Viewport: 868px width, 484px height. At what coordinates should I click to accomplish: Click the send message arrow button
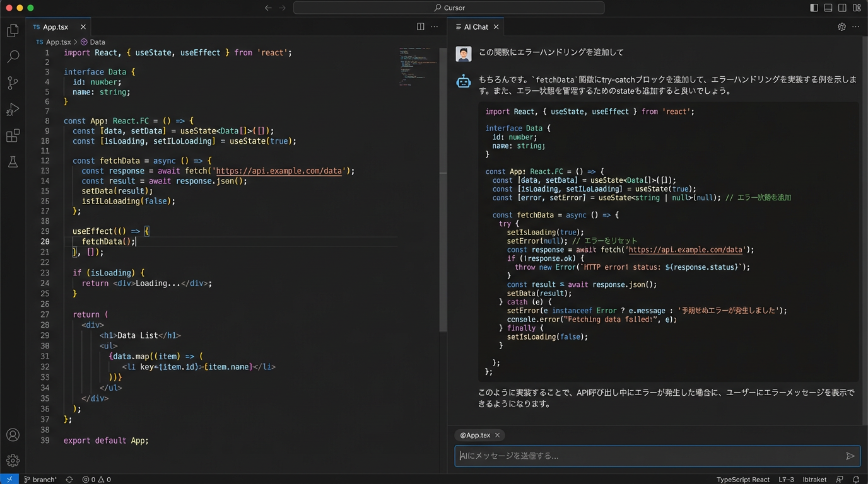[x=851, y=456]
